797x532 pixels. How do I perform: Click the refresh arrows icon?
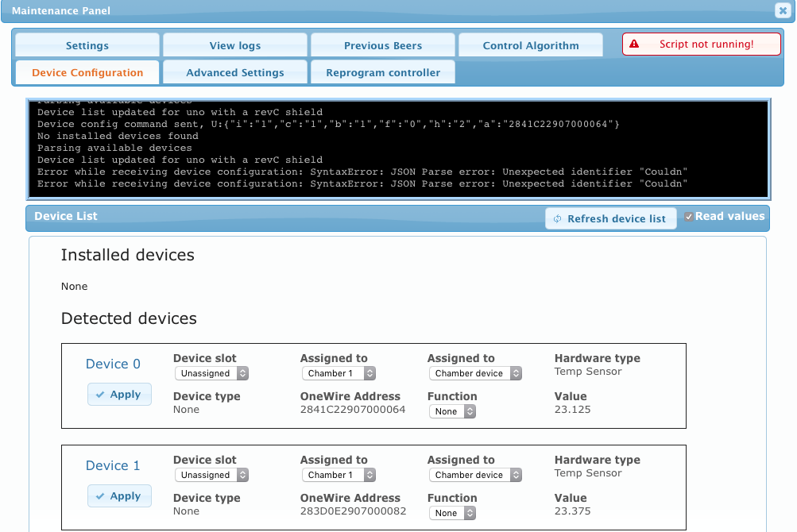558,218
